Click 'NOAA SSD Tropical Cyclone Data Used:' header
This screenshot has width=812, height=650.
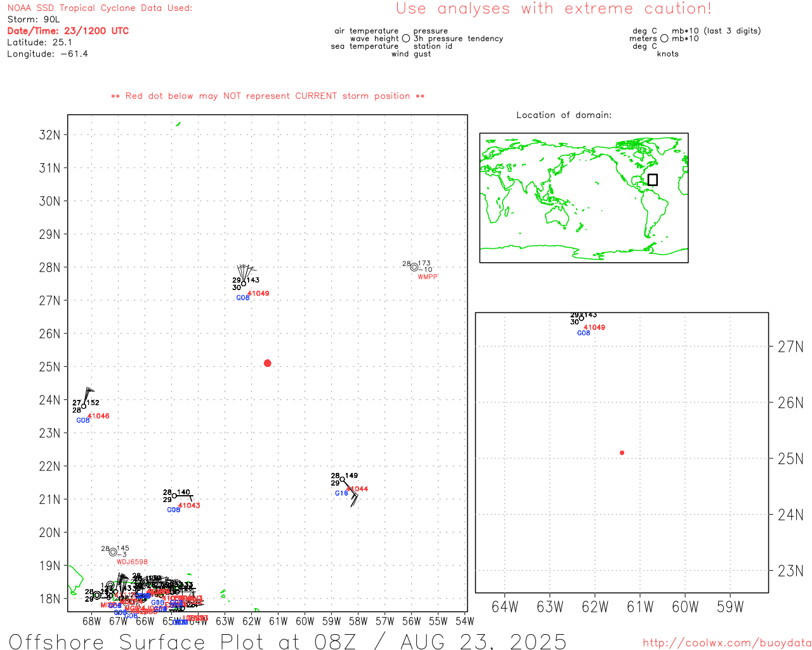point(100,8)
